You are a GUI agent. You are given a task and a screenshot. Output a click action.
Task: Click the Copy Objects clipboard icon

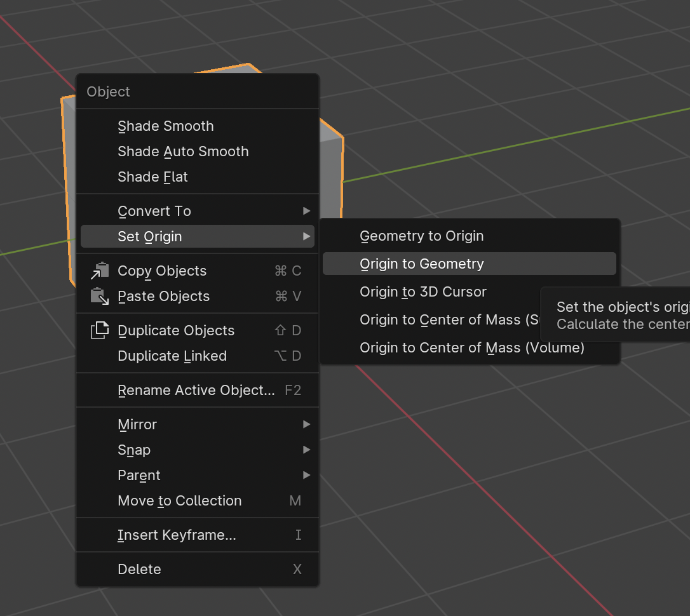(100, 271)
